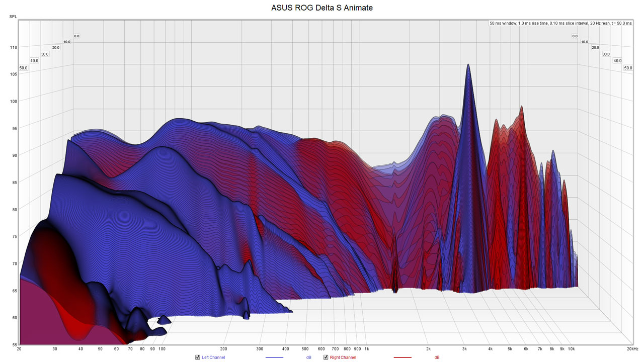The height and width of the screenshot is (362, 644).
Task: Click the '20kHz' frequency axis label
Action: [x=632, y=348]
